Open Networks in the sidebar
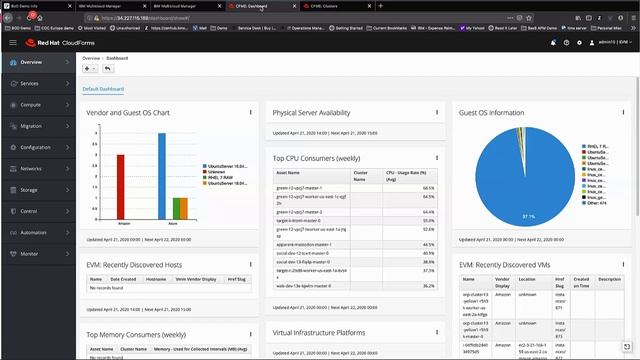The width and height of the screenshot is (640, 360). click(x=39, y=169)
